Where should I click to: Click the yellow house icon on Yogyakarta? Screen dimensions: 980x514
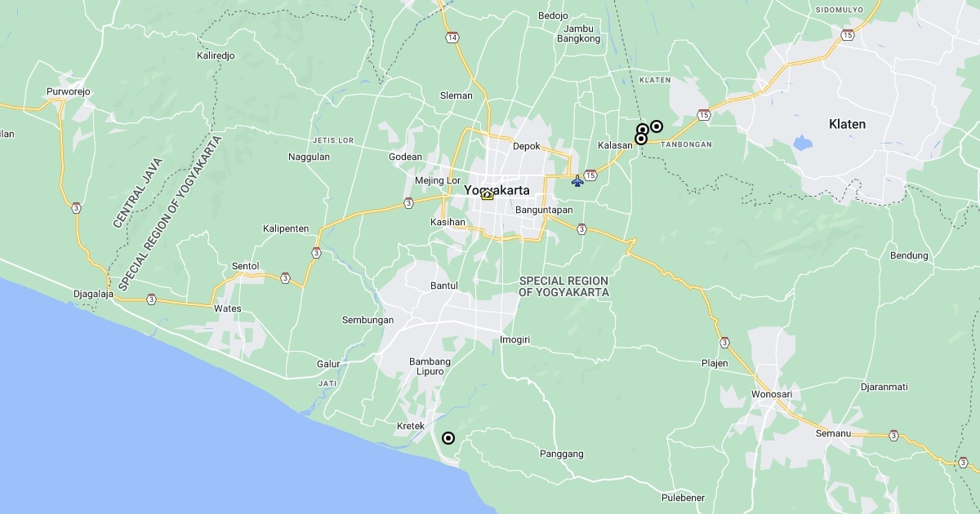tap(488, 194)
